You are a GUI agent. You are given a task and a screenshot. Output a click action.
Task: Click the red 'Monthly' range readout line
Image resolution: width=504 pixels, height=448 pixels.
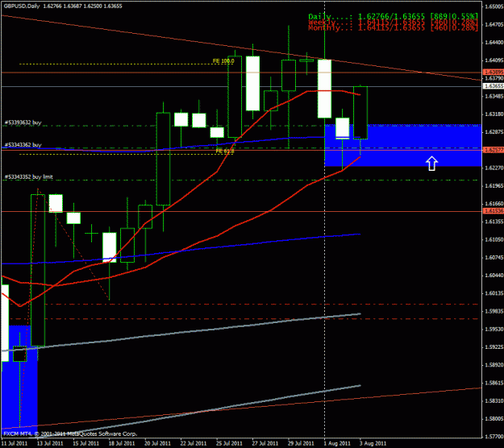click(x=393, y=28)
